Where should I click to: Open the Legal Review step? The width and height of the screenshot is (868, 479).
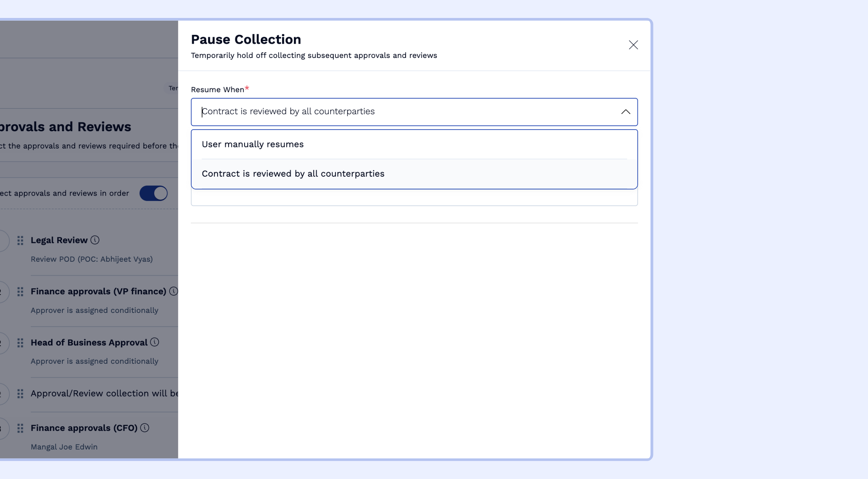tap(59, 240)
